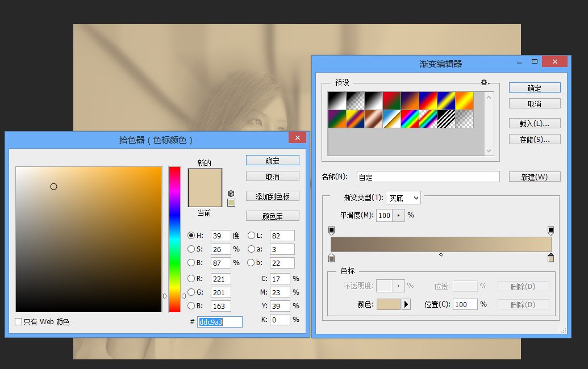Click the hex color input field showing ddc9a3
Image resolution: width=588 pixels, height=369 pixels.
[x=219, y=322]
